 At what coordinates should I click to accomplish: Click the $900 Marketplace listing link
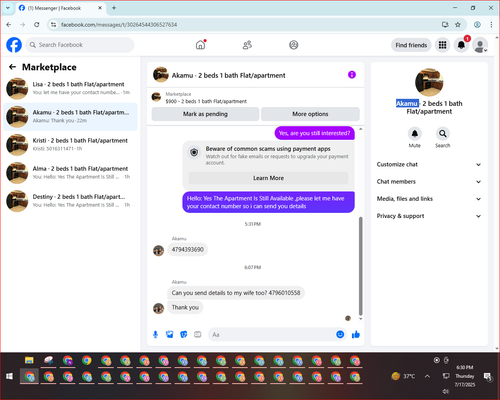206,101
